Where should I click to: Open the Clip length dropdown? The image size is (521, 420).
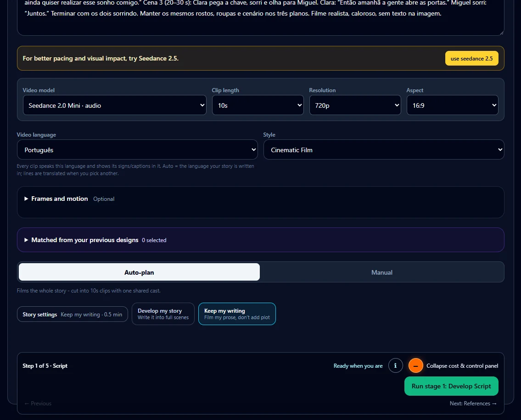(258, 105)
